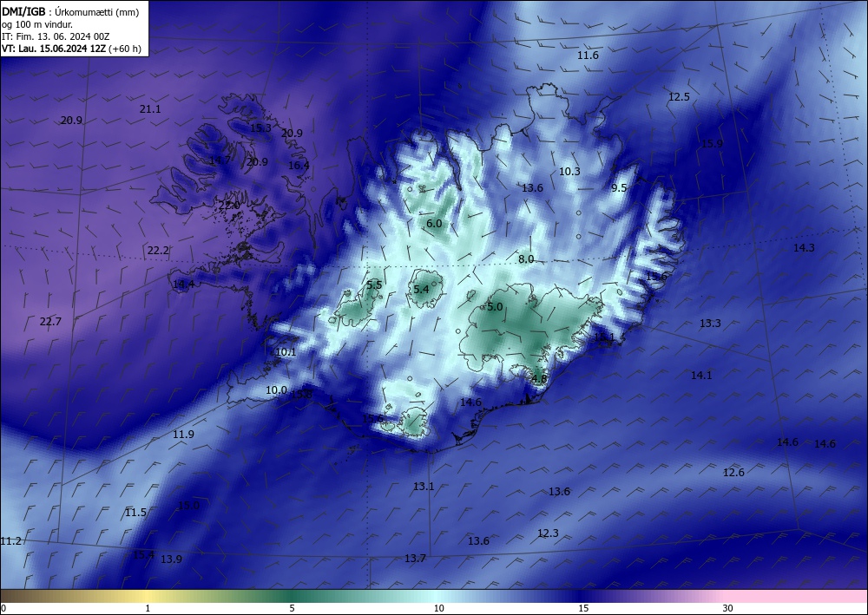Click the 22.2 value west of Iceland
Image resolution: width=868 pixels, height=615 pixels.
[158, 251]
